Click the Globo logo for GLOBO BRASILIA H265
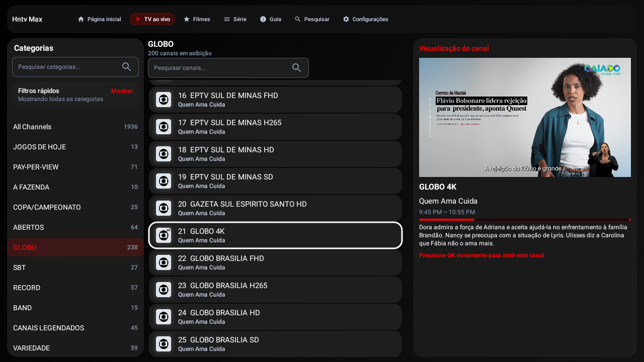The image size is (644, 362). pos(164,290)
